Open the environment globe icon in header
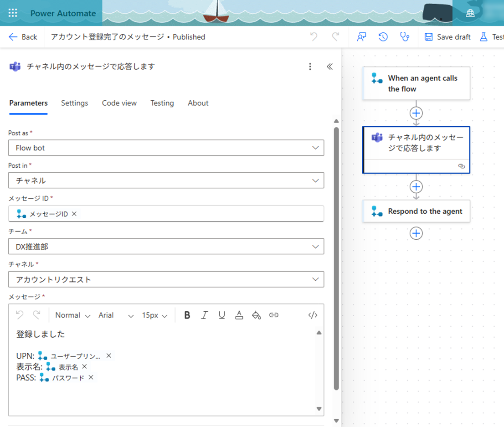 tap(470, 13)
